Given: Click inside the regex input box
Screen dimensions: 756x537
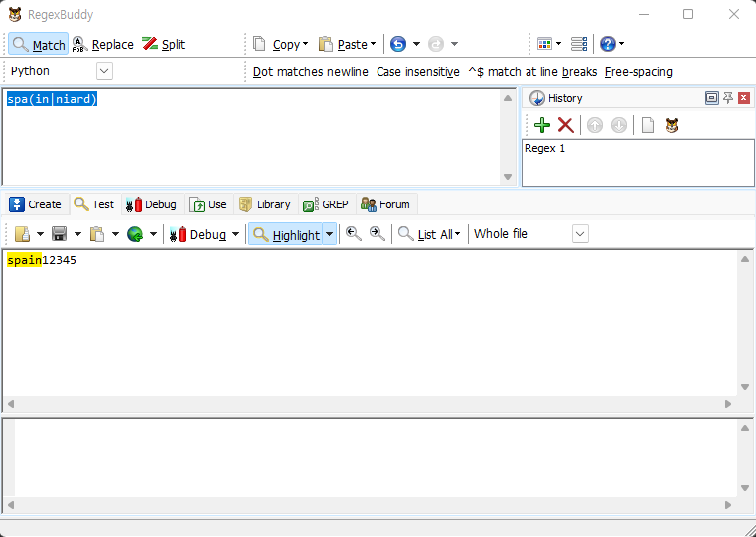Looking at the screenshot, I should pyautogui.click(x=251, y=137).
